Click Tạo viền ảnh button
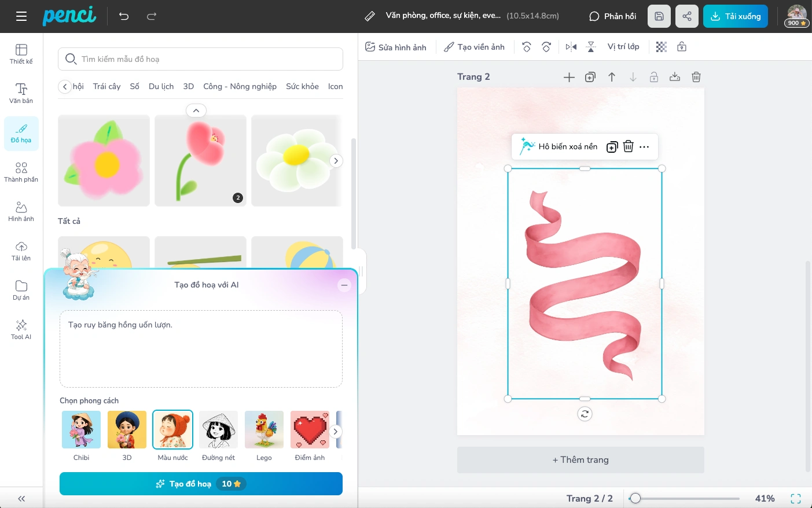The image size is (812, 508). click(x=474, y=47)
